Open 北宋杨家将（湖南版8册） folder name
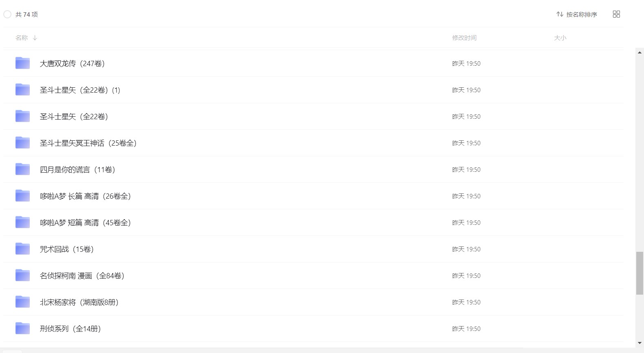The image size is (644, 353). (79, 302)
